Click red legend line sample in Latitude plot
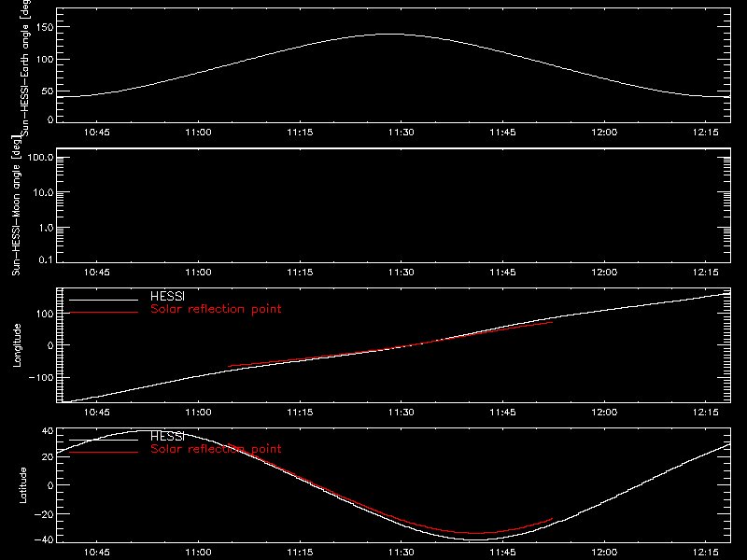Image resolution: width=747 pixels, height=560 pixels. pyautogui.click(x=104, y=452)
